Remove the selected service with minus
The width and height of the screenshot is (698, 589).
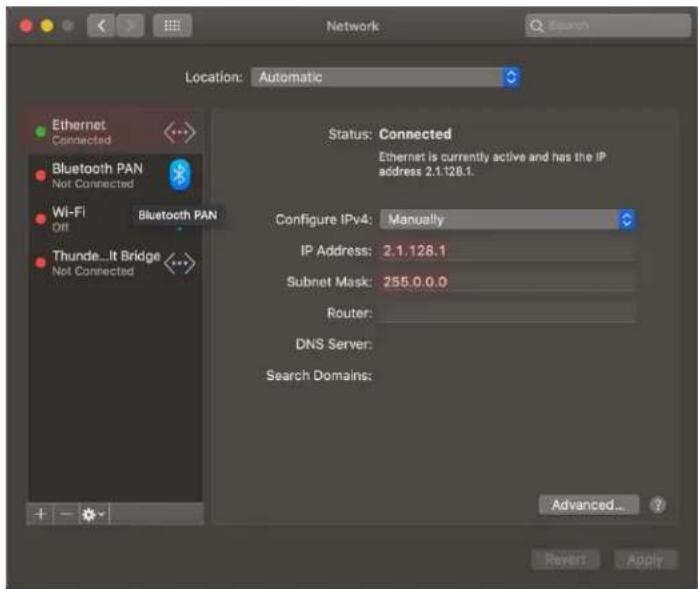pos(66,514)
